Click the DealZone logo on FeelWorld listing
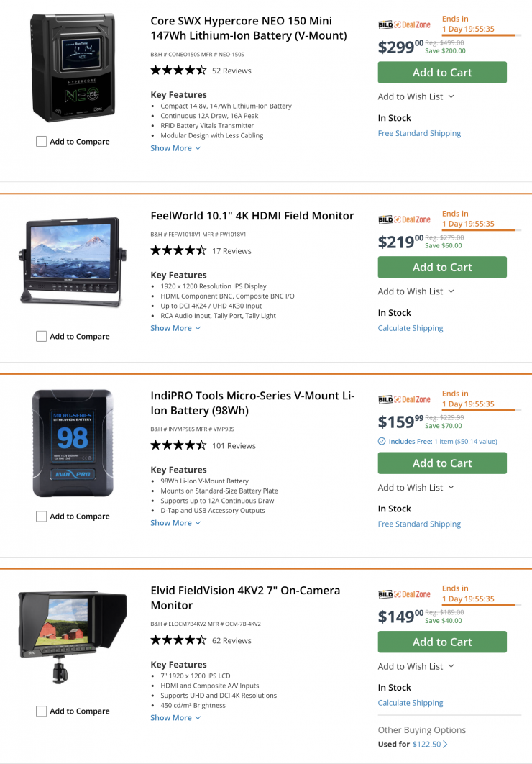The image size is (532, 764). (404, 219)
